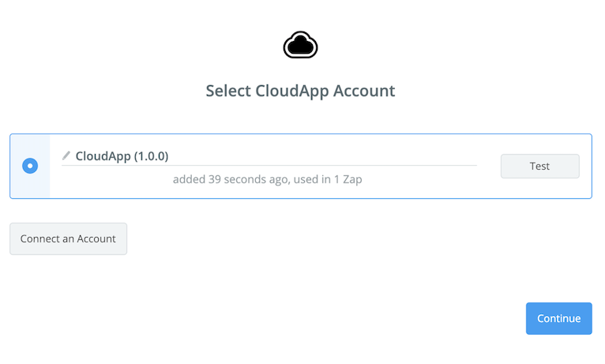The image size is (605, 364).
Task: Click the underline below the account name
Action: pos(316,166)
